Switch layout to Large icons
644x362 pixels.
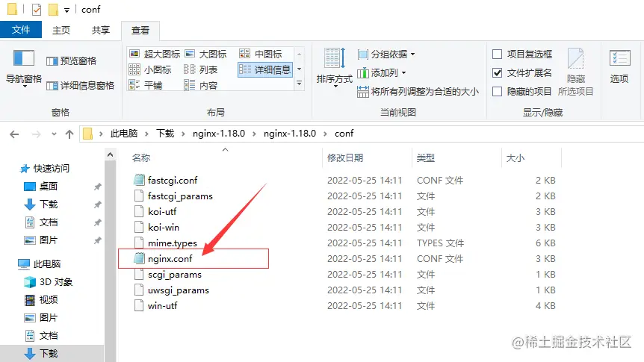pos(205,54)
